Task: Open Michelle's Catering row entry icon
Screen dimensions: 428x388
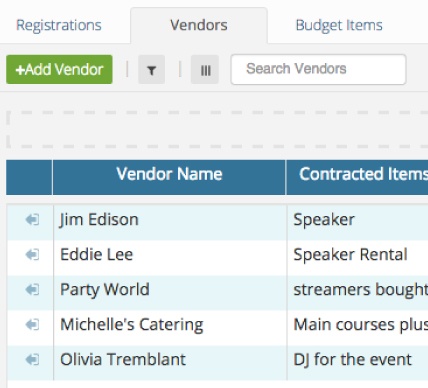Action: (32, 324)
